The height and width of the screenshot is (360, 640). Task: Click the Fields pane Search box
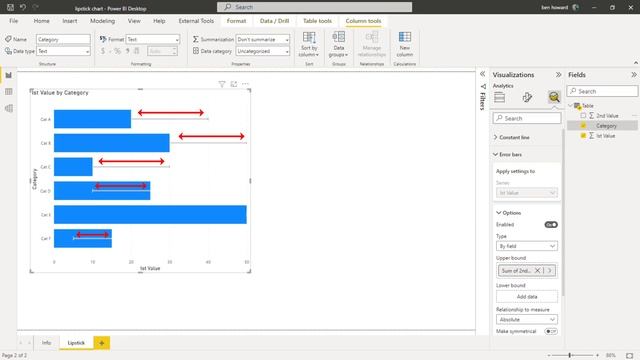pos(602,91)
